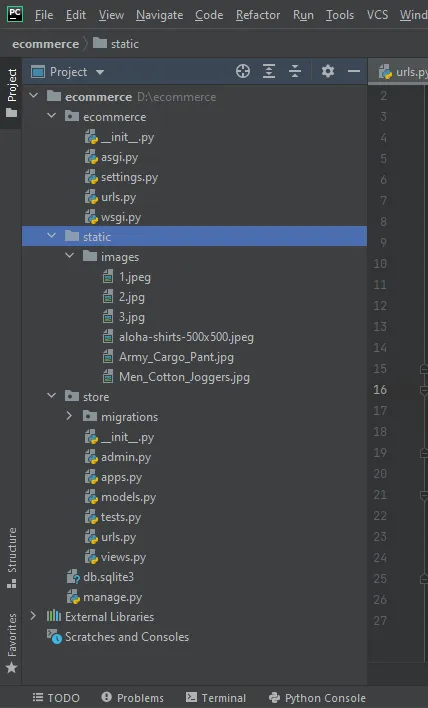Screen dimensions: 428x708
Task: Click the Structure tool window icon
Action: 12,583
